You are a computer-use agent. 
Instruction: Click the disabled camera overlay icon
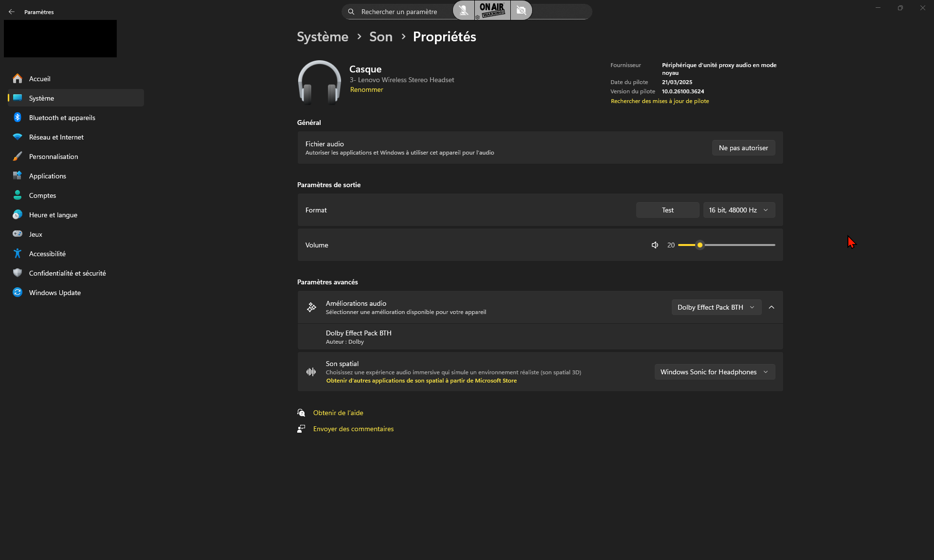pyautogui.click(x=521, y=10)
